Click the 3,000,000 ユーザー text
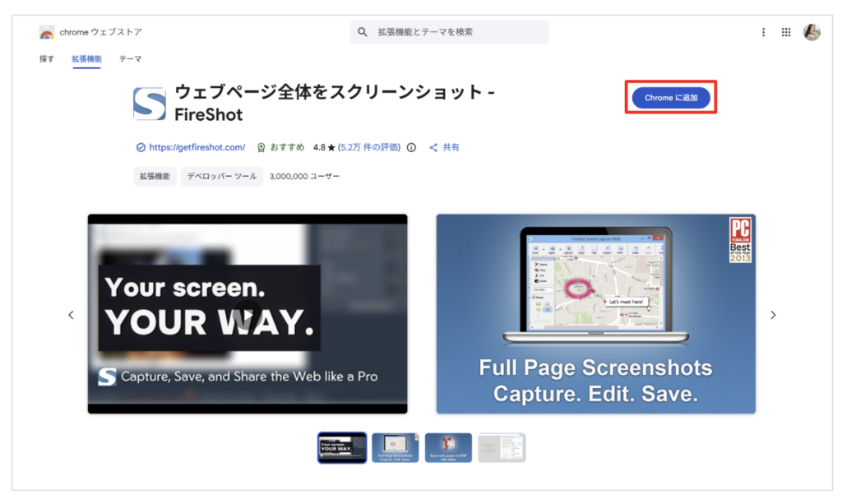Image resolution: width=842 pixels, height=504 pixels. click(x=304, y=176)
